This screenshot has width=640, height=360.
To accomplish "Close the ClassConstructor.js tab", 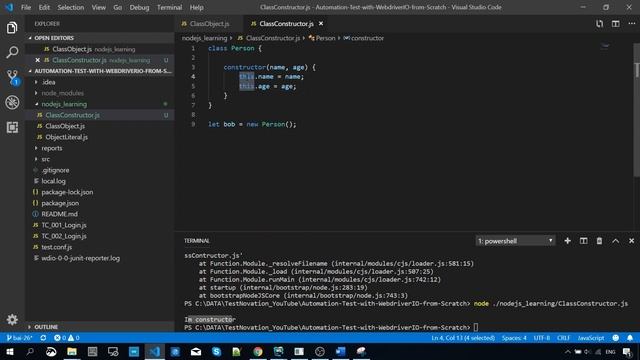I will tap(321, 24).
